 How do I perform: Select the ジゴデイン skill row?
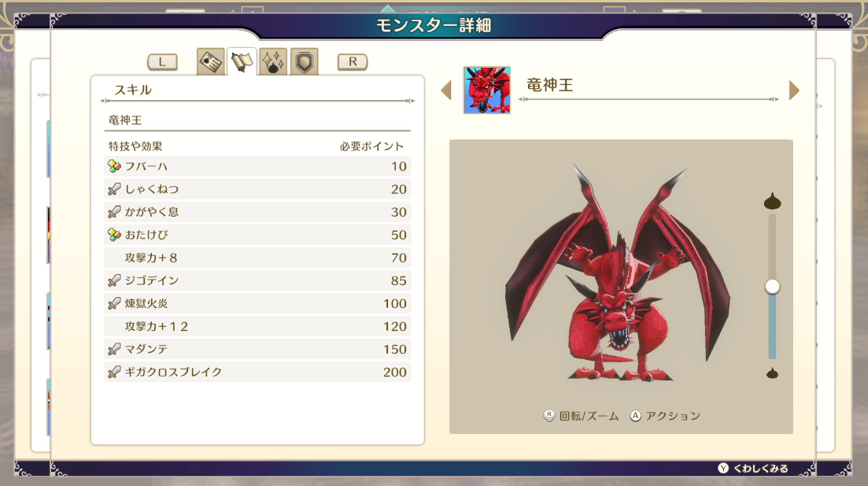pos(257,280)
